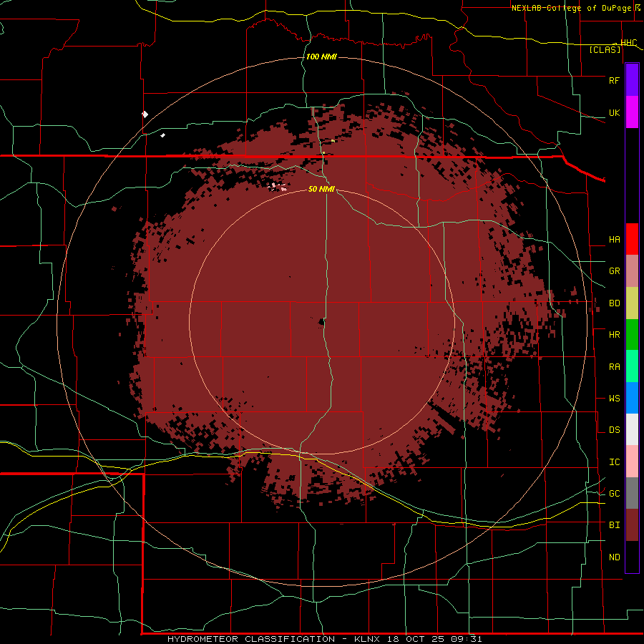The height and width of the screenshot is (644, 644).
Task: Pick the RA light green legend swatch
Action: tap(632, 366)
